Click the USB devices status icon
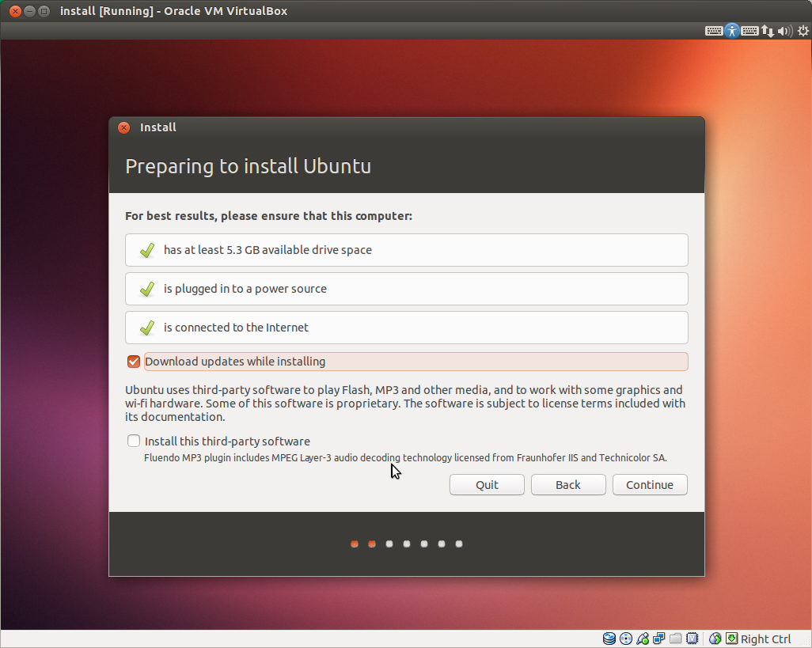Viewport: 812px width, 648px height. click(x=642, y=639)
